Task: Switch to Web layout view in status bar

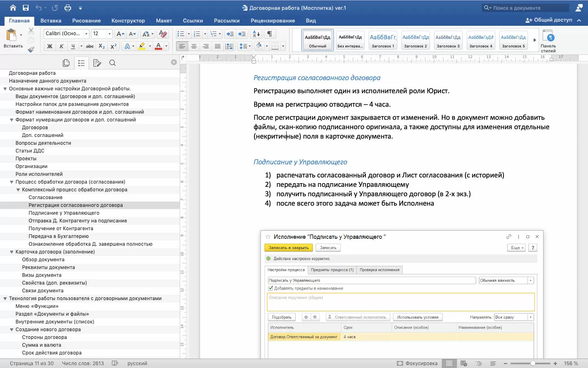Action: (464, 363)
